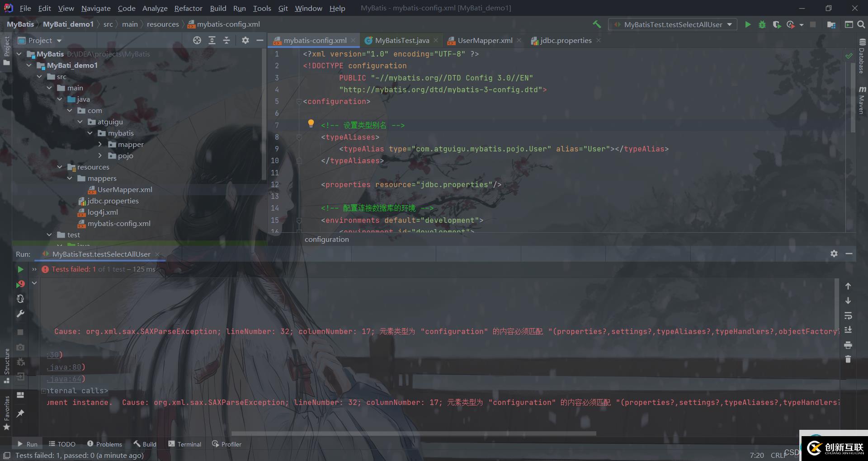The width and height of the screenshot is (868, 461).
Task: Toggle the Favorites side tool window
Action: pos(6,413)
